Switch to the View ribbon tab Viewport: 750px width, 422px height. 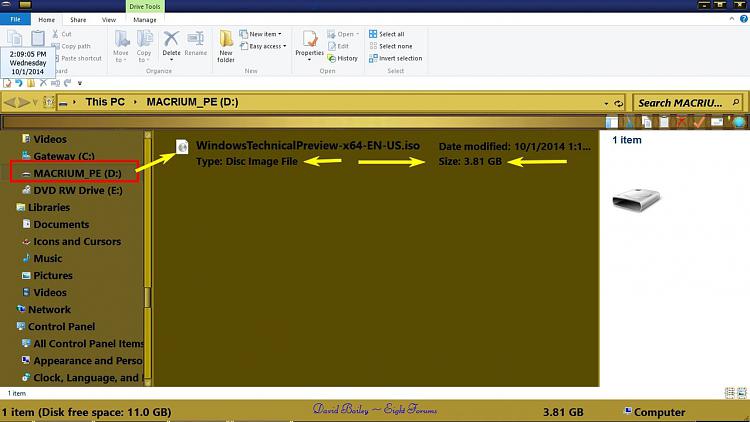[109, 20]
